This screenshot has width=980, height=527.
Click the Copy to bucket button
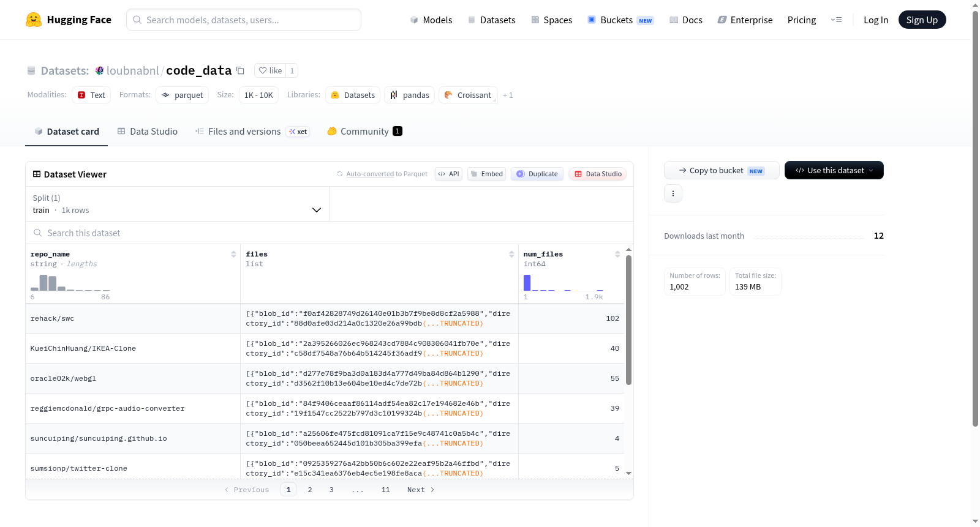click(722, 170)
